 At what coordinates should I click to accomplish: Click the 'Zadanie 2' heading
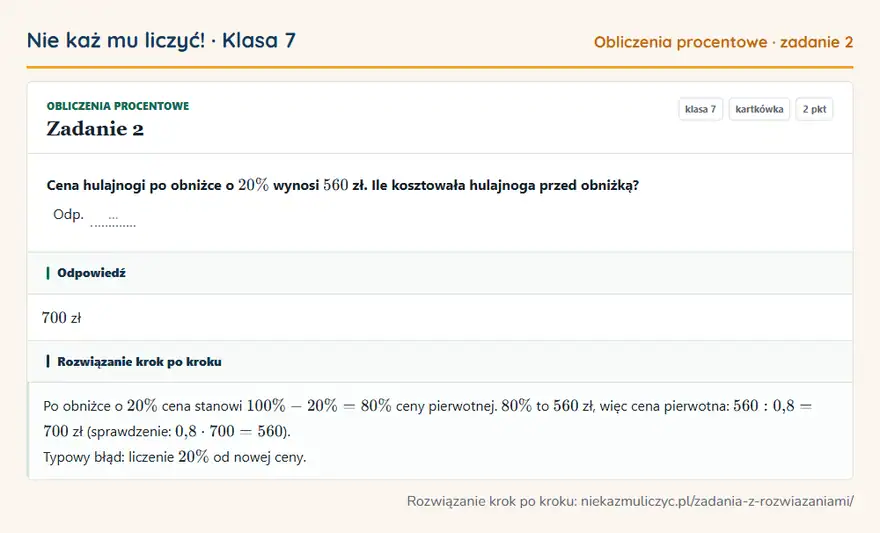click(x=95, y=128)
